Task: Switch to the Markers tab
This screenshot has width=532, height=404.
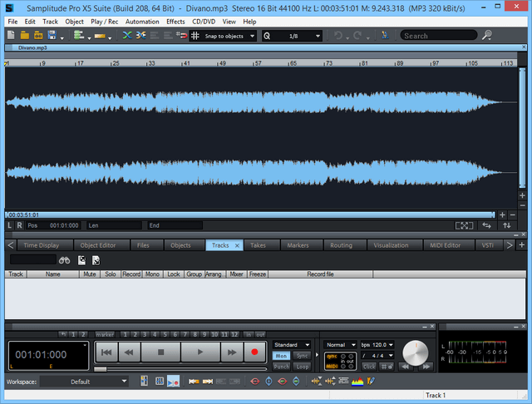Action: (298, 245)
